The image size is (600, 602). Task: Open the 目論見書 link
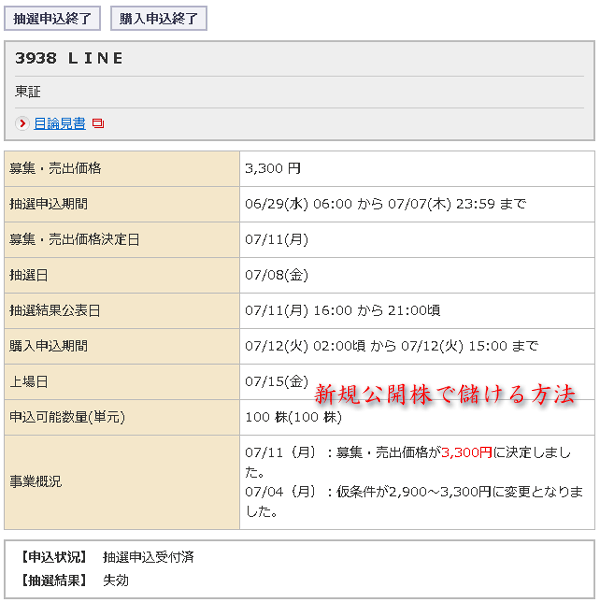(x=60, y=123)
